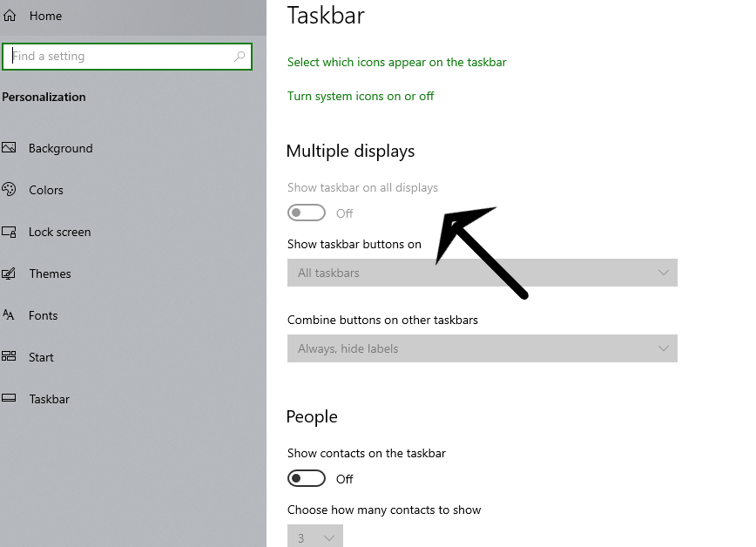Go to Themes settings
756x547 pixels.
click(x=50, y=273)
